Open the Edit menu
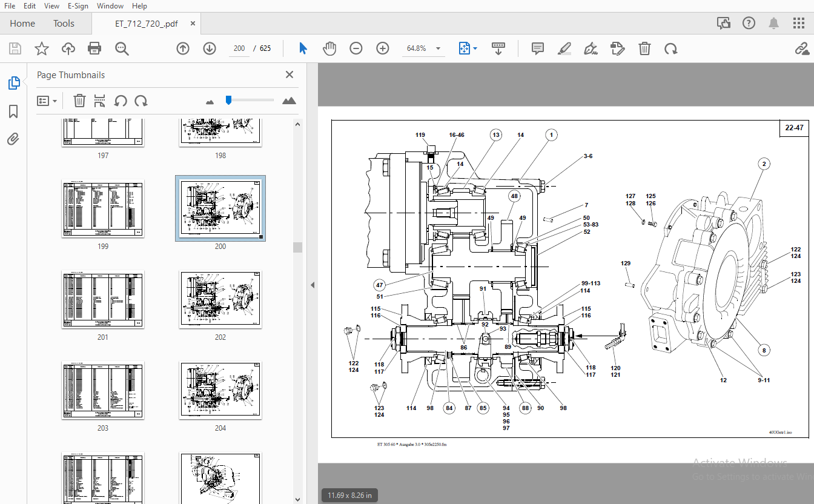The height and width of the screenshot is (504, 814). [x=29, y=6]
